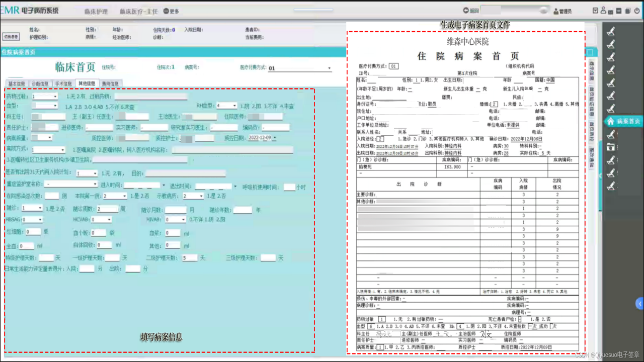Switch to the 费用信息 tab
This screenshot has height=362, width=644.
tap(110, 83)
